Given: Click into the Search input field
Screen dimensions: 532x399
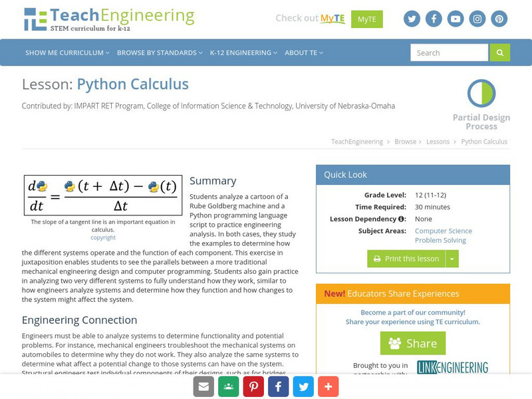Looking at the screenshot, I should 450,53.
